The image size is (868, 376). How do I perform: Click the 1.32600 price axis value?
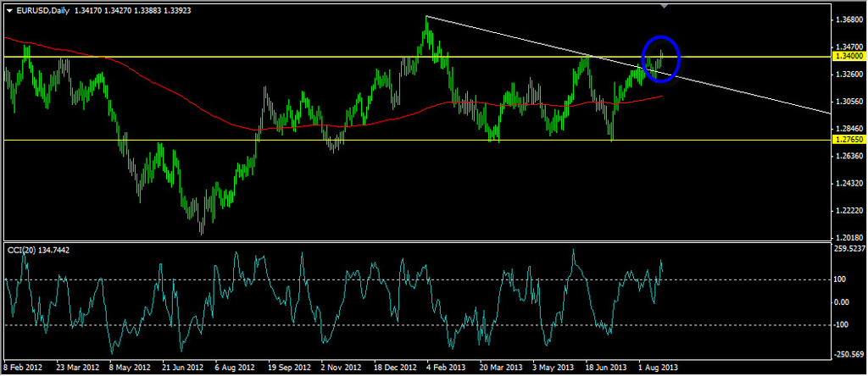(849, 74)
